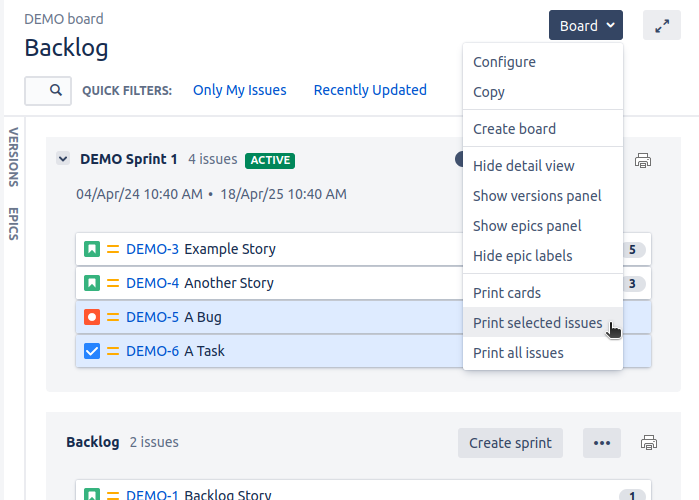The height and width of the screenshot is (500, 699).
Task: Open the Backlog more actions ellipsis
Action: 601,442
